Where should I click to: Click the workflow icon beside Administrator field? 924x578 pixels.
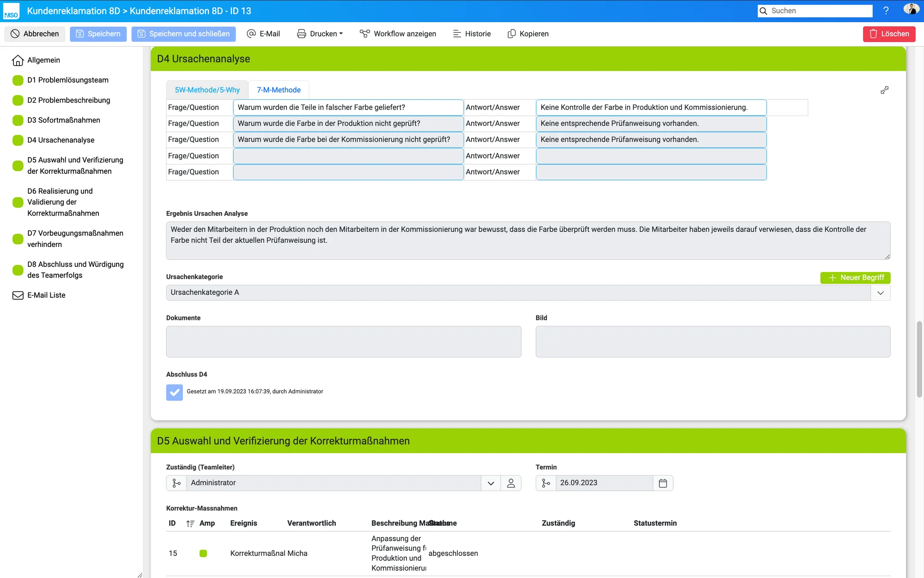coord(176,483)
